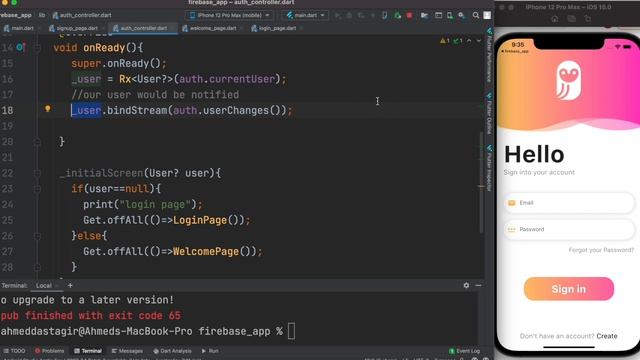Click the warnings indicator in the editor corner
The height and width of the screenshot is (360, 640).
(x=444, y=41)
